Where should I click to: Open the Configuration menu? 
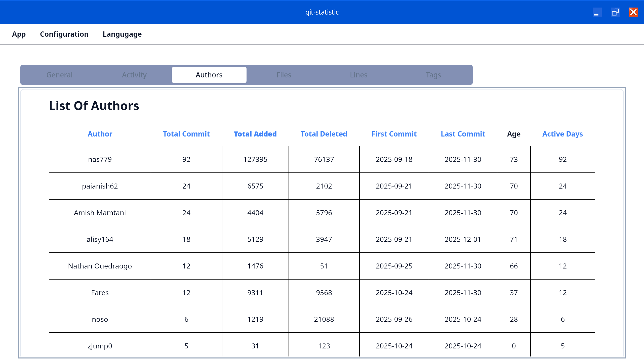[64, 34]
